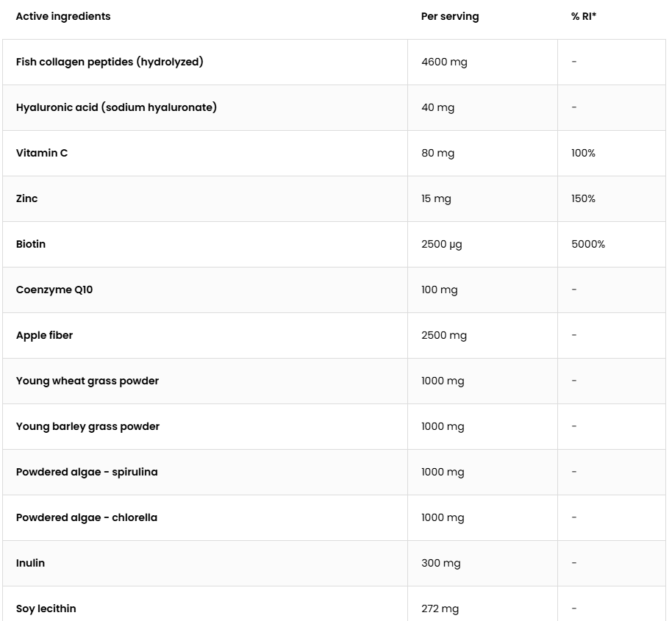Select the Powdered algae - spirulina row

click(x=334, y=472)
